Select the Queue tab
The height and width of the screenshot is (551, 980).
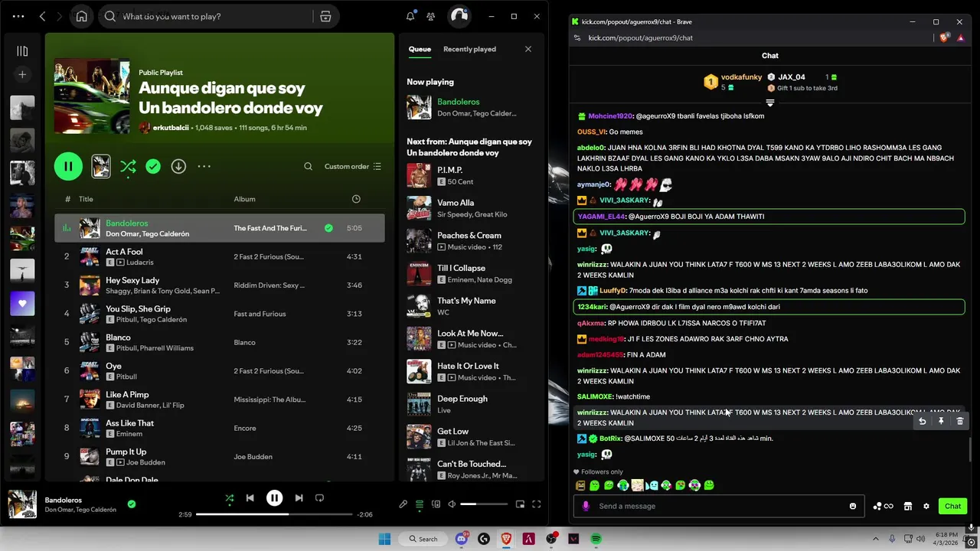tap(420, 49)
